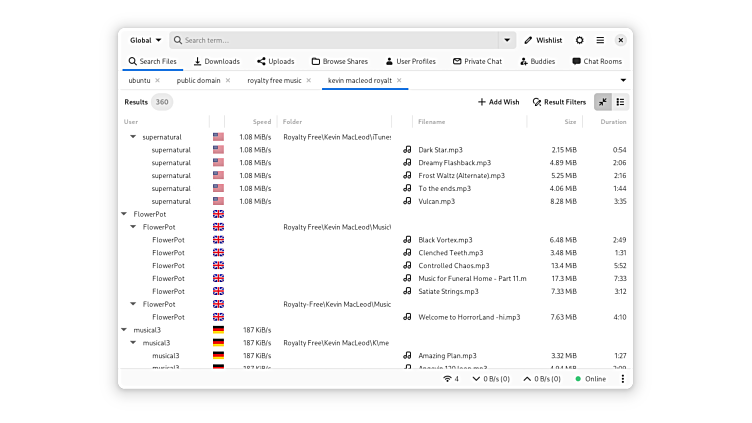Open the Result Filters button
The height and width of the screenshot is (423, 752).
(x=559, y=102)
